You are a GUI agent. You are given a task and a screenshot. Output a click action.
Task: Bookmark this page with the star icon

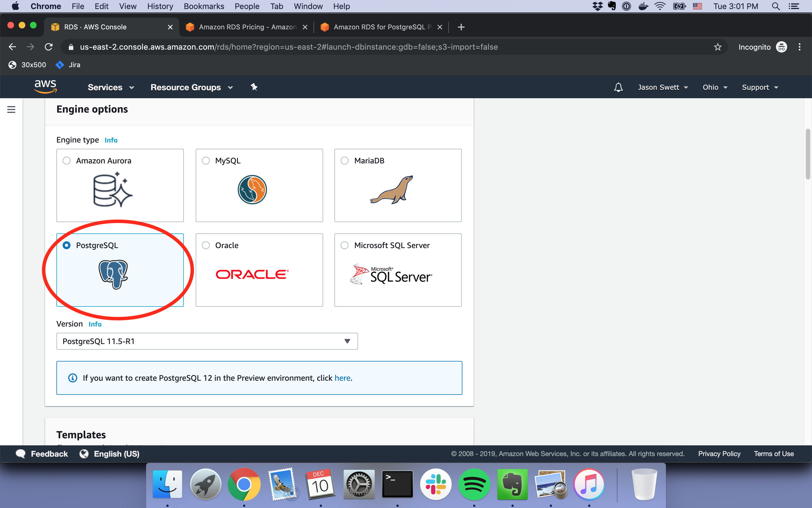point(717,47)
